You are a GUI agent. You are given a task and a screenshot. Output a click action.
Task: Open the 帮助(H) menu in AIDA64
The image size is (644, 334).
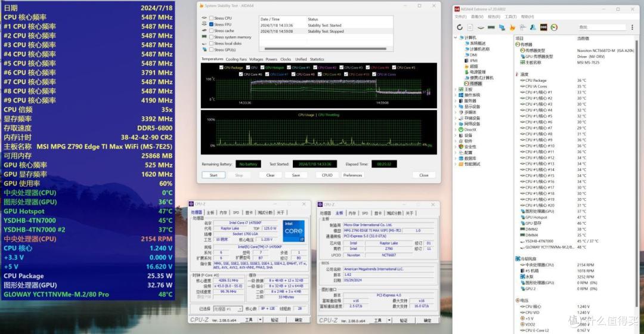click(x=527, y=17)
